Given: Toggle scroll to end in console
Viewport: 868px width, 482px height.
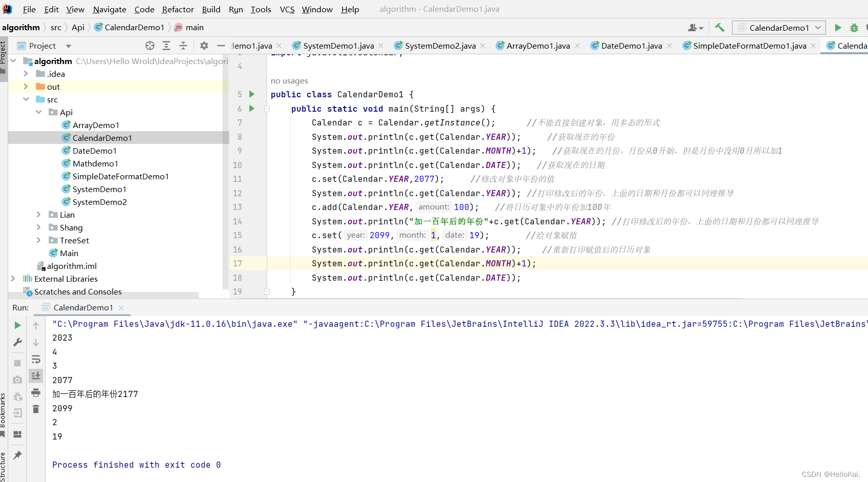Looking at the screenshot, I should tap(36, 375).
